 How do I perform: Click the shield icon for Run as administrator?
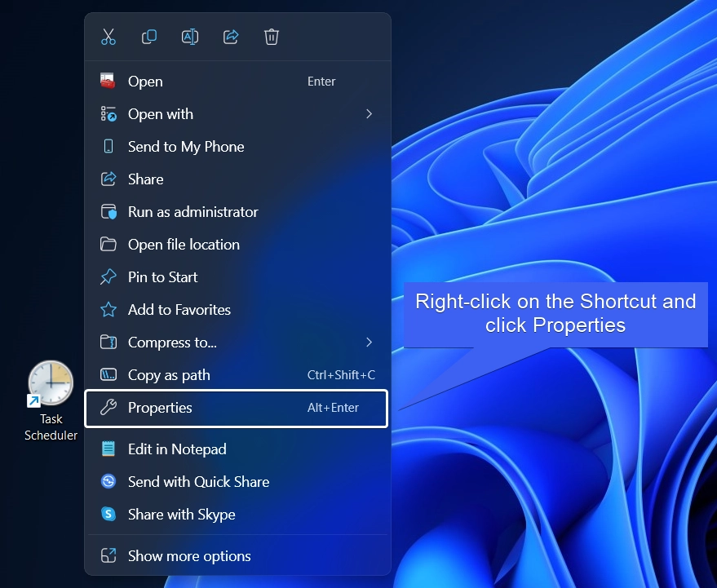click(108, 212)
